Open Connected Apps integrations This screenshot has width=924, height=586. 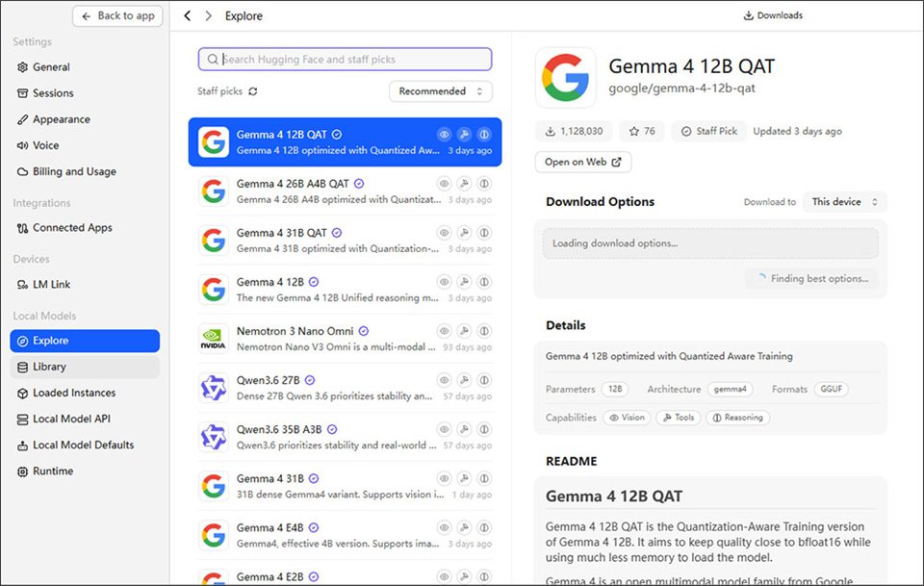click(x=85, y=228)
